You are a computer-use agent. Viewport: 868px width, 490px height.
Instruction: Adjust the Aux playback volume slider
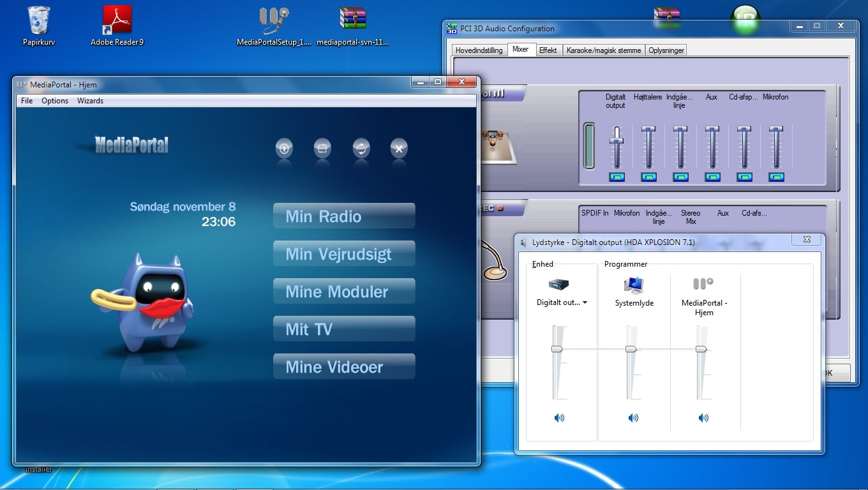pyautogui.click(x=712, y=130)
